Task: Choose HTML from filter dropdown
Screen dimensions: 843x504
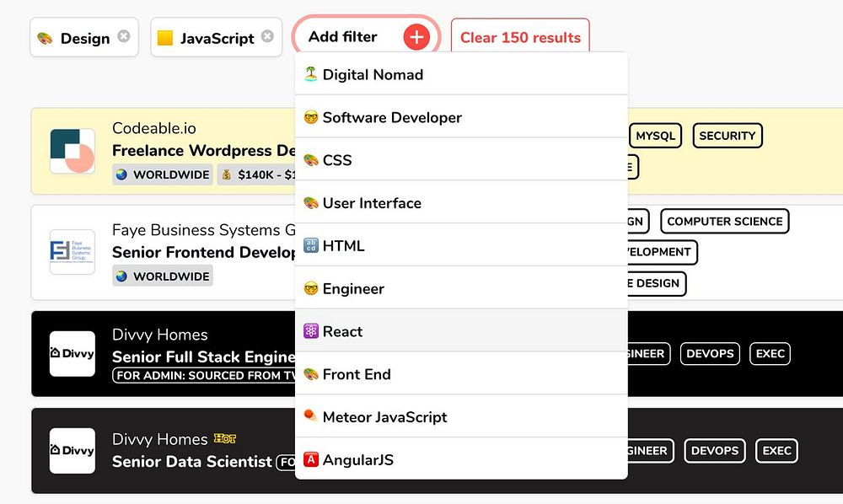Action: coord(461,245)
